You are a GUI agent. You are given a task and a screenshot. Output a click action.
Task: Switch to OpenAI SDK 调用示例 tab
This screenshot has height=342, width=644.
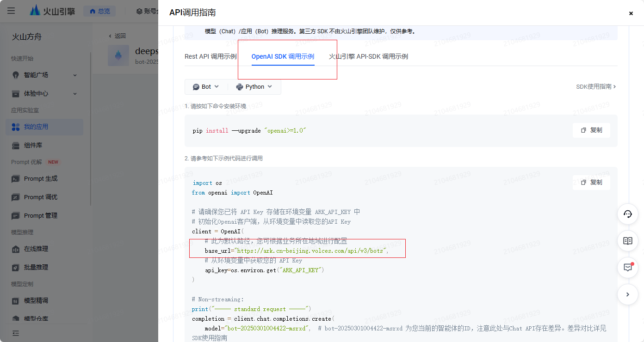pyautogui.click(x=283, y=56)
